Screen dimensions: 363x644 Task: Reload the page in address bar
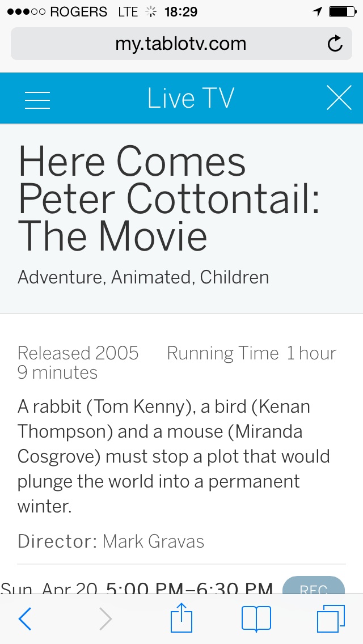point(335,44)
